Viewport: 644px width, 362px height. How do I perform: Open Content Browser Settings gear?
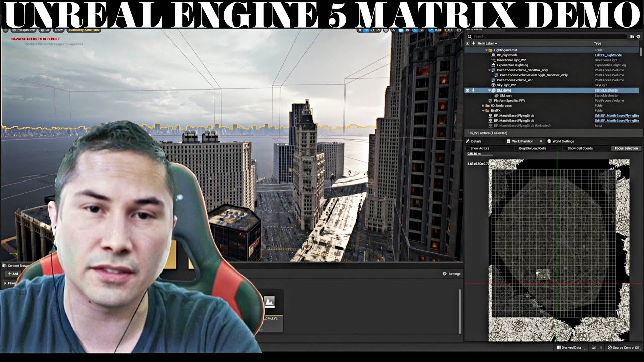pyautogui.click(x=445, y=274)
